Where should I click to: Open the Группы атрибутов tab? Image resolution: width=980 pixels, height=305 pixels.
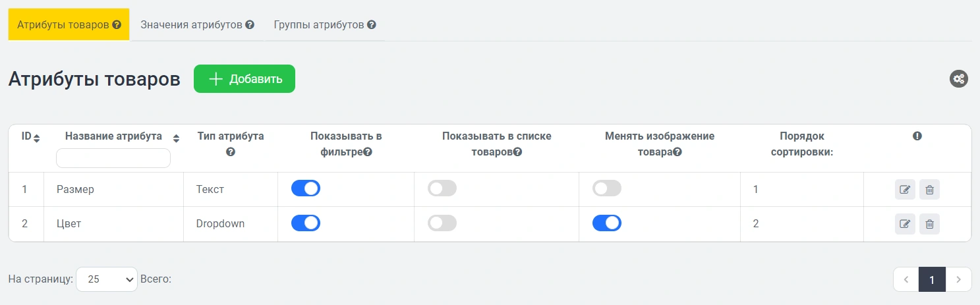(319, 25)
